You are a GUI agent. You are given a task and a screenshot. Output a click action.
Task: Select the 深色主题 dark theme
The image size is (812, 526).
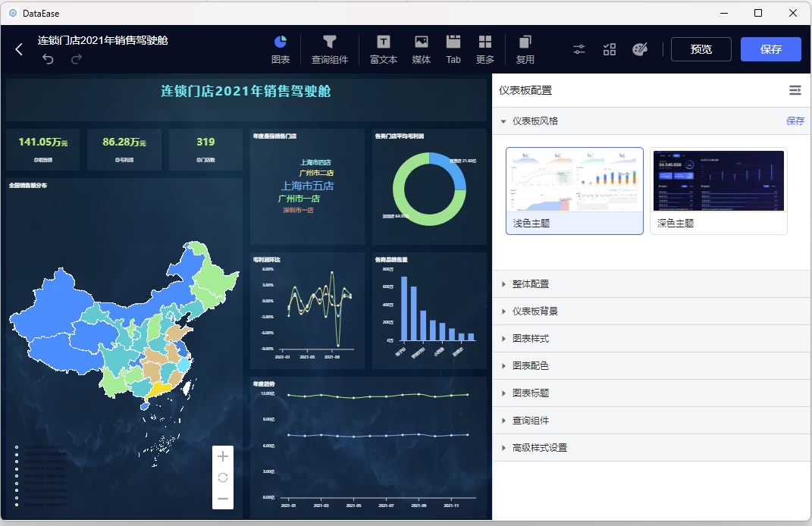[718, 191]
